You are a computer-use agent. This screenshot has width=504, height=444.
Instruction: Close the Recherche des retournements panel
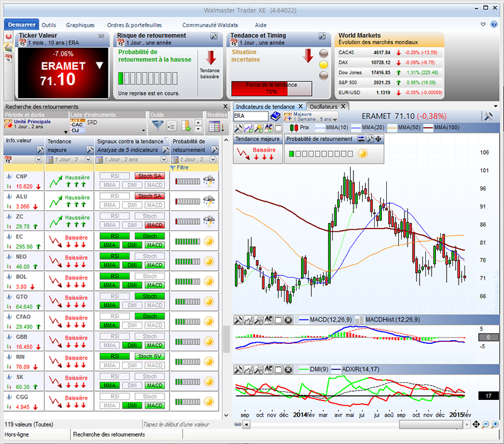click(226, 106)
